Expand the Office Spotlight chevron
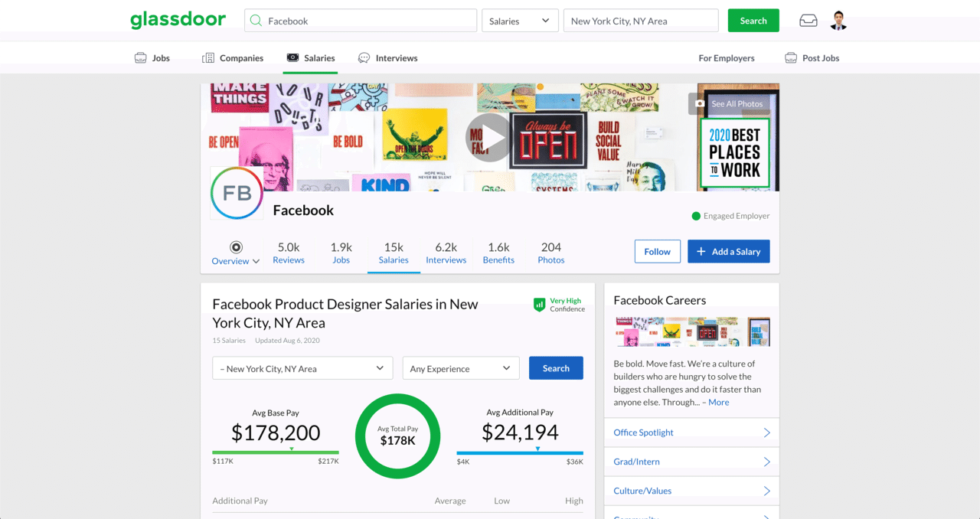This screenshot has width=980, height=519. 767,432
